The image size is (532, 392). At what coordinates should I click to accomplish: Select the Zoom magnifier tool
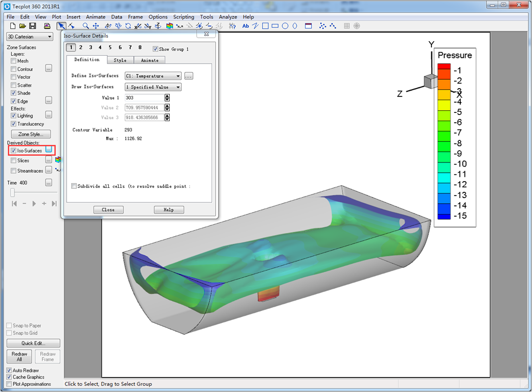click(86, 26)
